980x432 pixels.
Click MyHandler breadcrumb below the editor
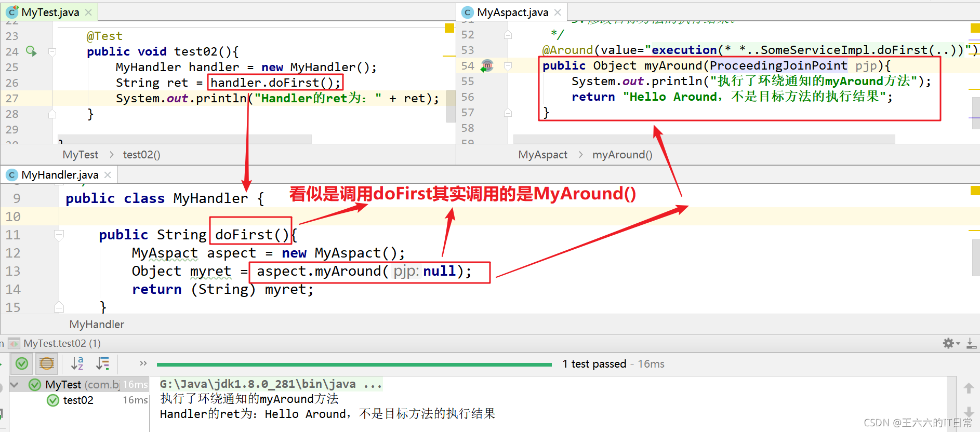click(97, 325)
